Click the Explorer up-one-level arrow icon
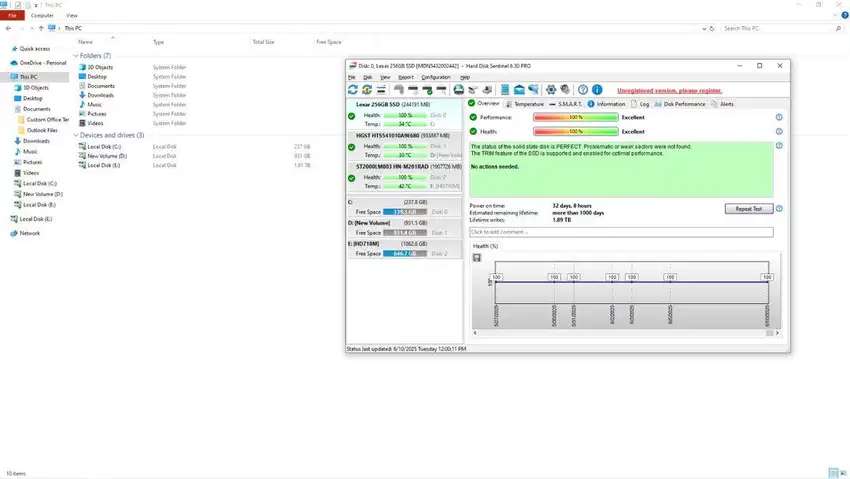 pos(41,28)
